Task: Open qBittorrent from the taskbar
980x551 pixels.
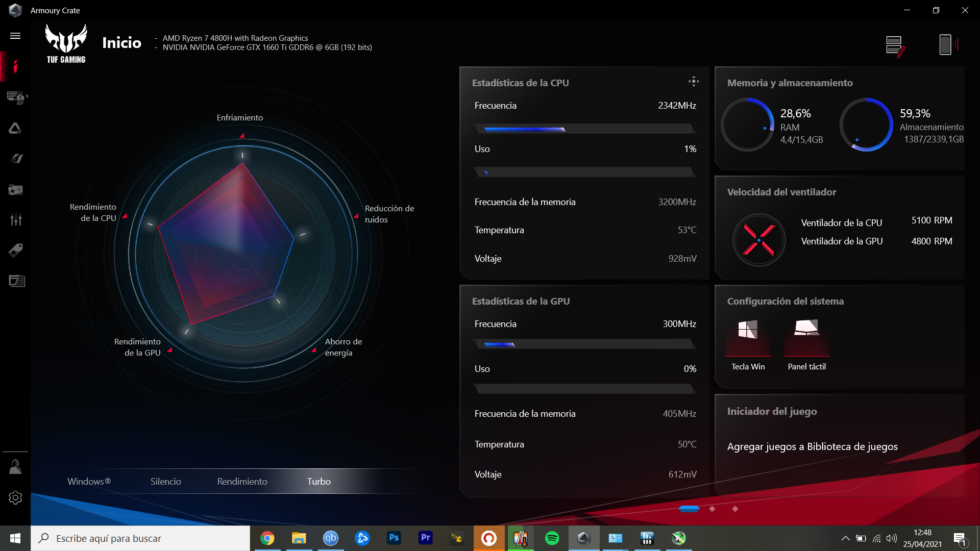Action: click(x=331, y=538)
